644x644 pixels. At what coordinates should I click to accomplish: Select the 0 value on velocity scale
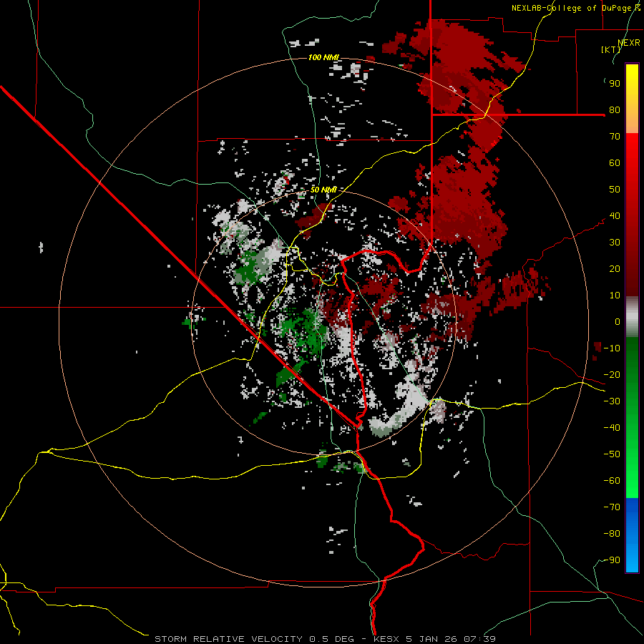[618, 322]
